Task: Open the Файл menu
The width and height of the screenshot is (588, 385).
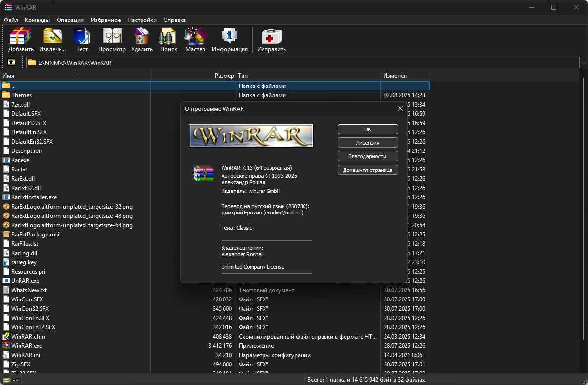Action: tap(11, 20)
